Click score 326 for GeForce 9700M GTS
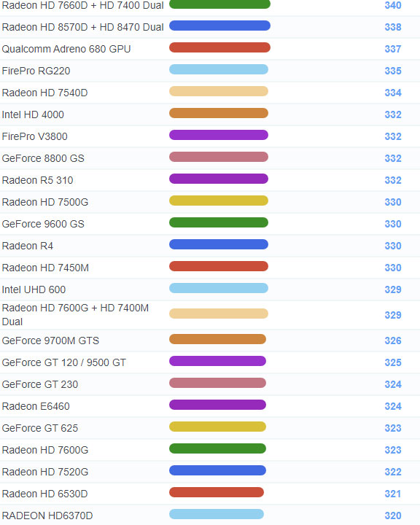Image resolution: width=420 pixels, height=525 pixels. 393,341
